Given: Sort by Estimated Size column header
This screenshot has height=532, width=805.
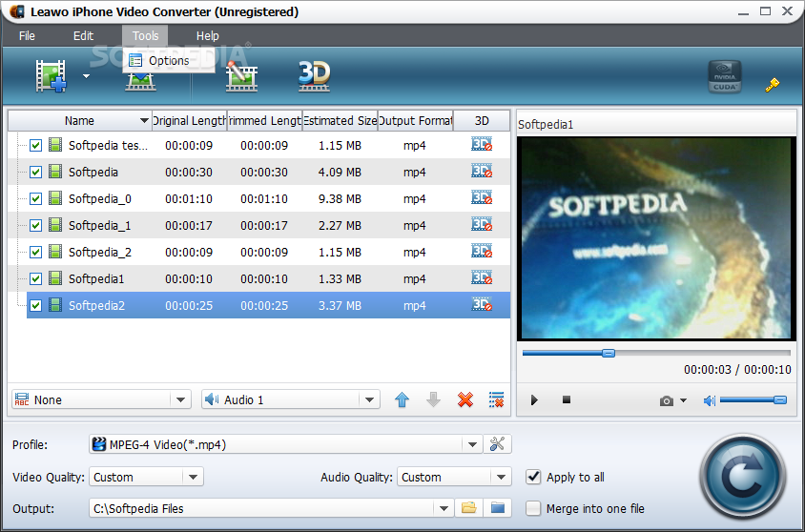Looking at the screenshot, I should pyautogui.click(x=341, y=120).
